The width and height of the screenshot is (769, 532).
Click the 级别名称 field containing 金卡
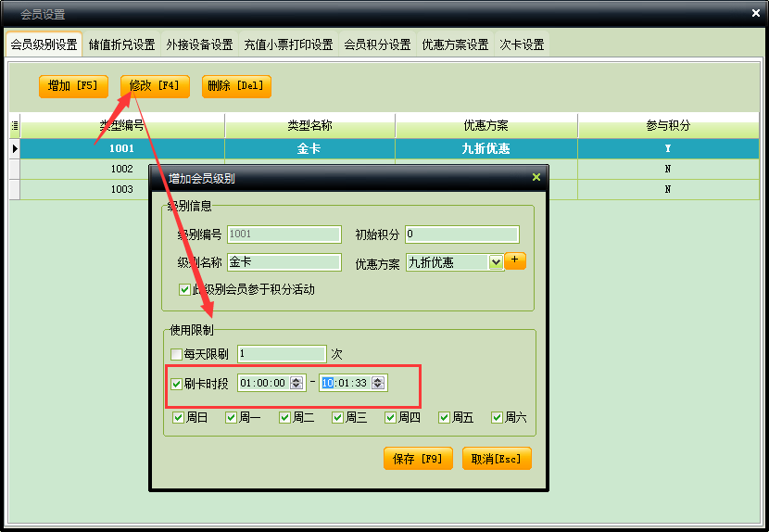point(284,262)
